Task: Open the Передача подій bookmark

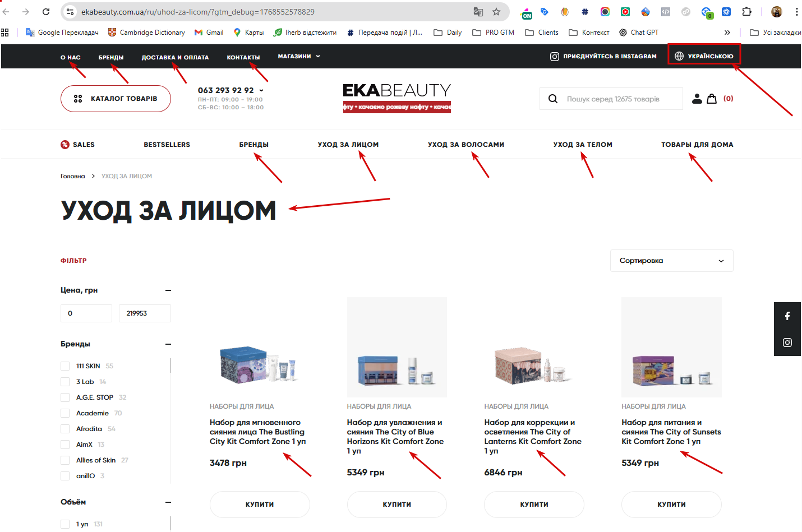Action: 384,33
